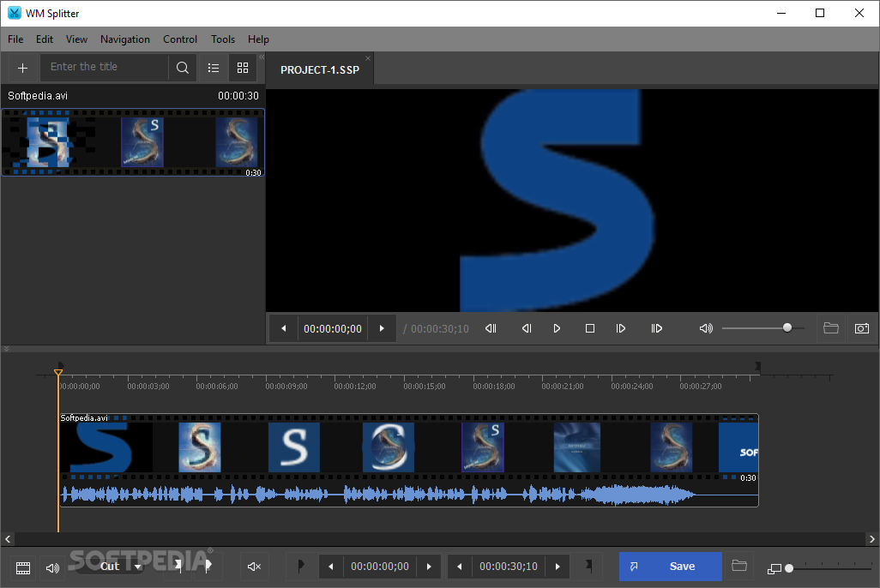
Task: Collapse the media panel with double chevron
Action: [x=262, y=57]
